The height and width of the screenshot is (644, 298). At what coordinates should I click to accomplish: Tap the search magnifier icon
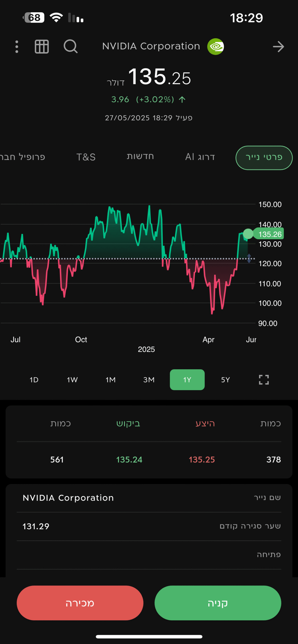[x=71, y=47]
